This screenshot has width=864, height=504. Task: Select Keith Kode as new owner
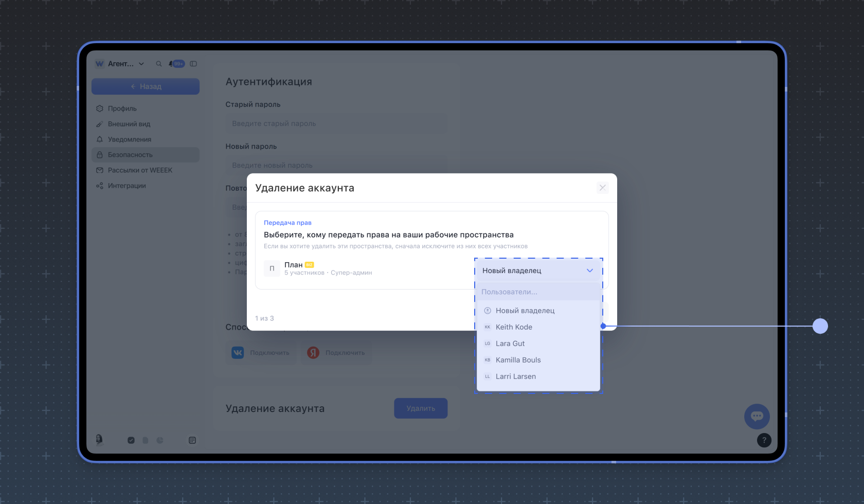pos(514,327)
